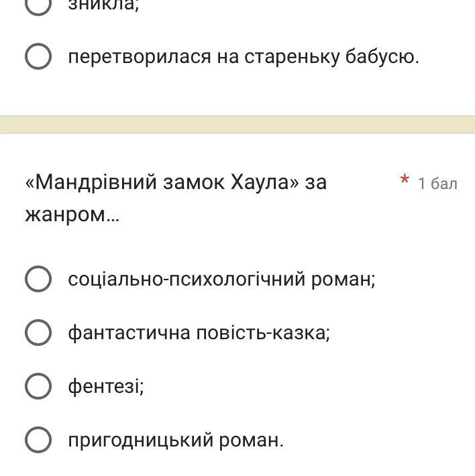Click the «зникла;» answer text at top
475x476 pixels.
click(103, 6)
